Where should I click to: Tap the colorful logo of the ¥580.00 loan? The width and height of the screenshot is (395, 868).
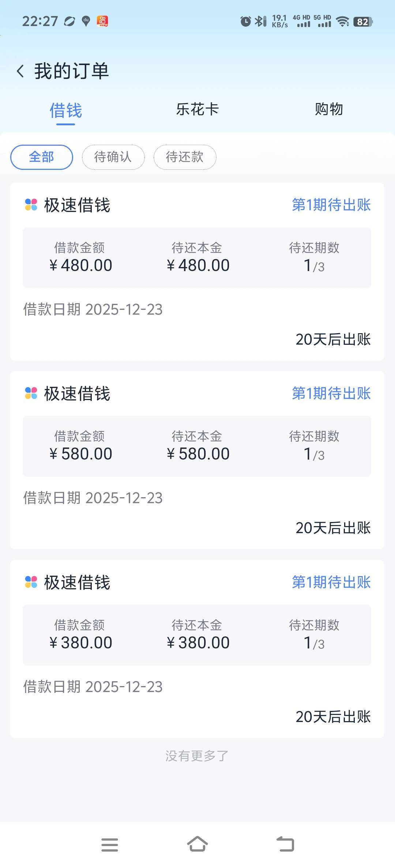click(31, 393)
